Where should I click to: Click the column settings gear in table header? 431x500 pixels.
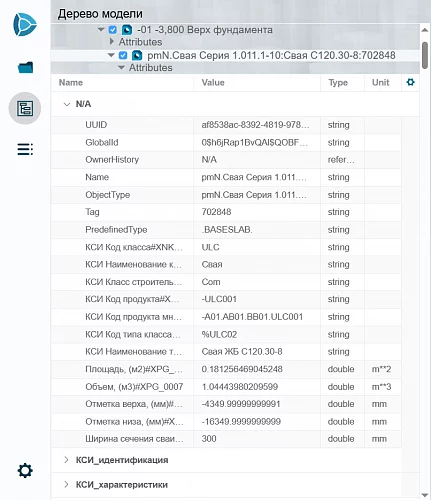click(410, 82)
